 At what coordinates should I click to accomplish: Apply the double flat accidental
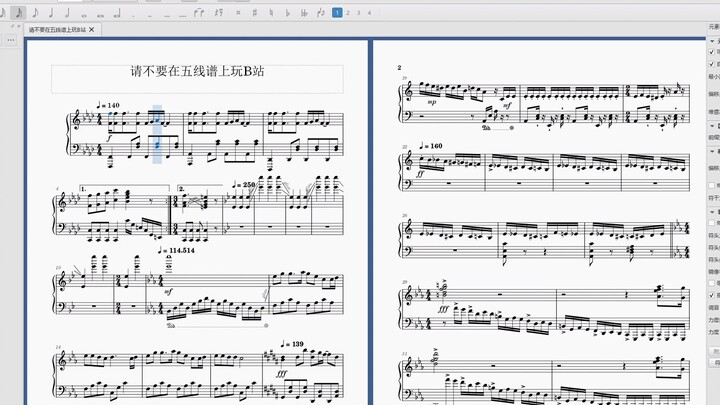[304, 13]
